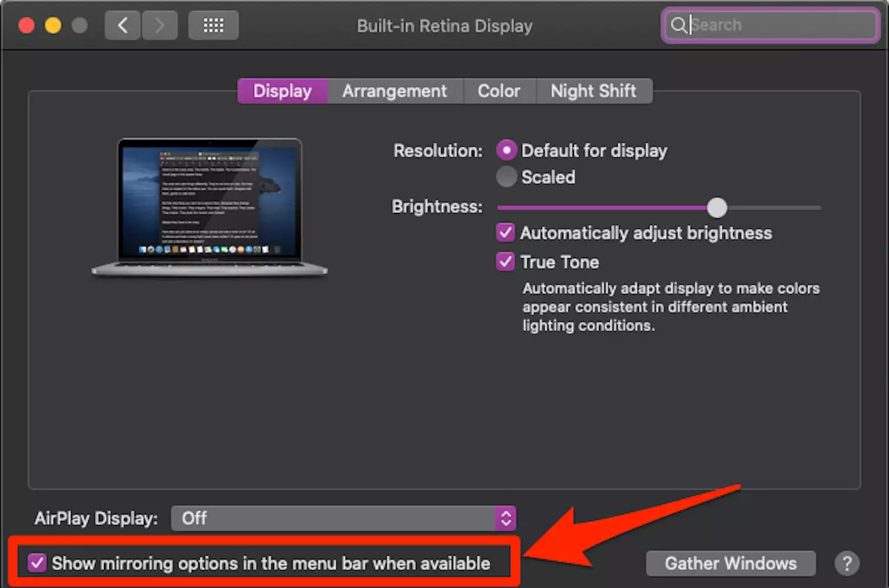889x588 pixels.
Task: Switch to the Night Shift tab
Action: tap(593, 91)
